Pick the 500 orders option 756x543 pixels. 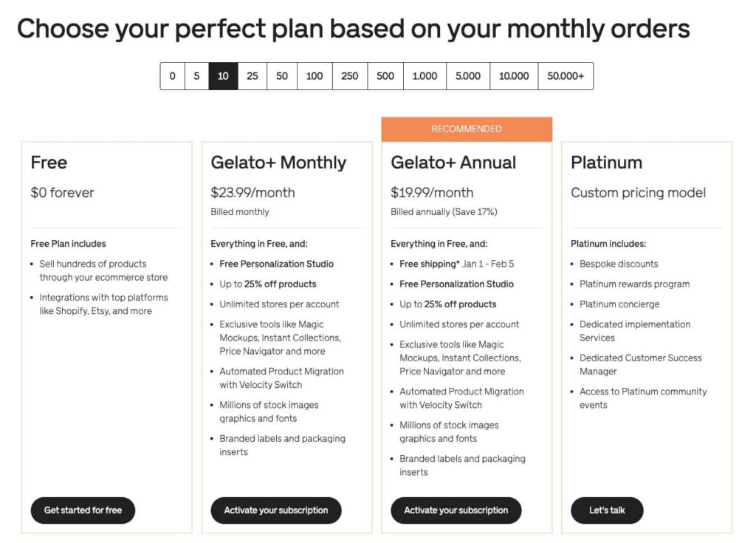[x=385, y=75]
